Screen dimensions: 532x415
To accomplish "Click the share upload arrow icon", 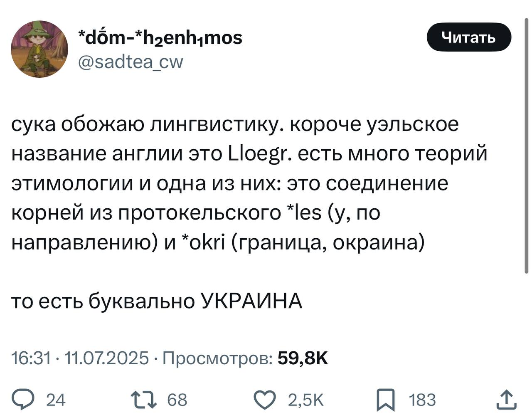I will [508, 400].
